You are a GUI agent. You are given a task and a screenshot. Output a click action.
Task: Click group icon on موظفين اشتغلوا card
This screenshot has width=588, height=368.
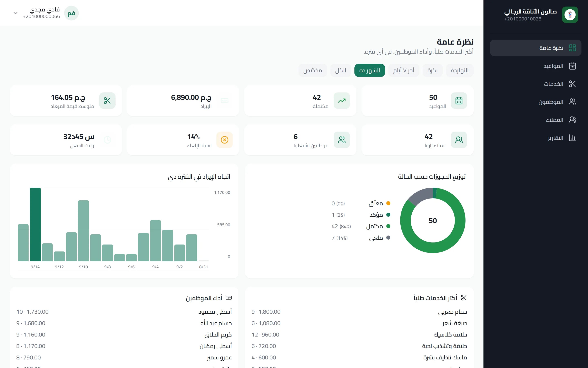342,140
